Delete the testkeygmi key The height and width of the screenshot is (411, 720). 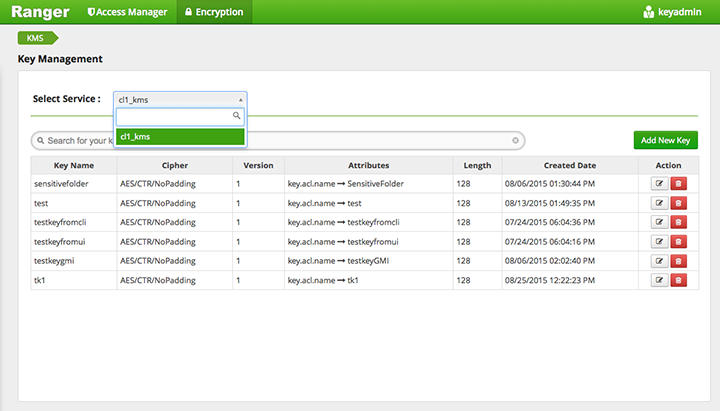(x=679, y=261)
